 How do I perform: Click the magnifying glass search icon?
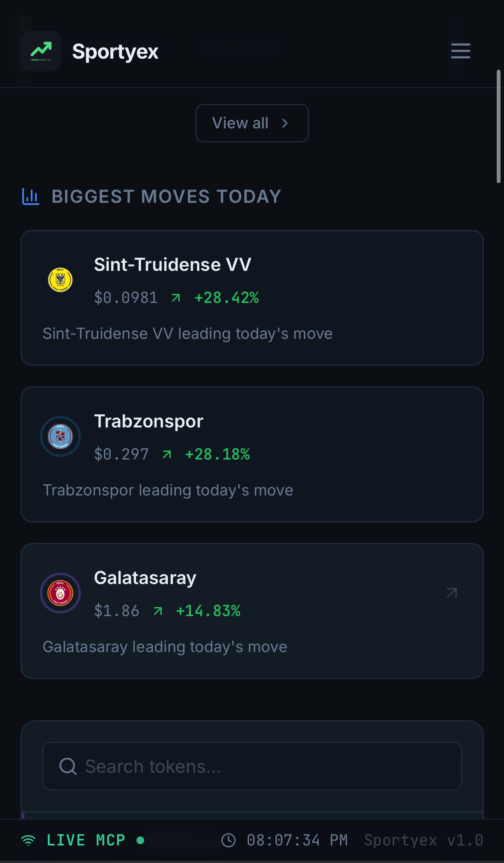click(x=68, y=766)
